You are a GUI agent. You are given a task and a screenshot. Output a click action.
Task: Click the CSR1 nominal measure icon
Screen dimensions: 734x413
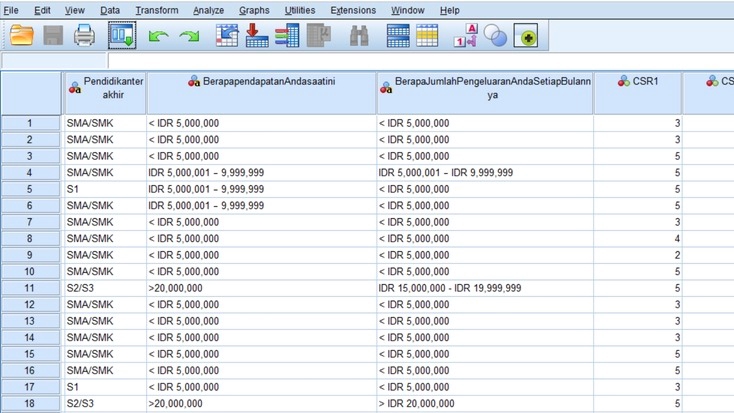[624, 81]
